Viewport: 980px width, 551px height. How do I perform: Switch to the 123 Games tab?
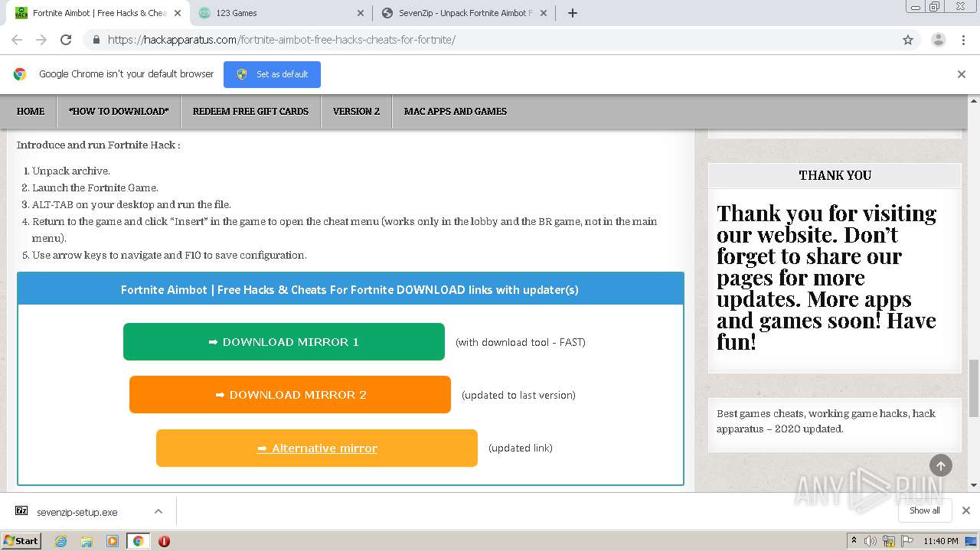pos(281,13)
